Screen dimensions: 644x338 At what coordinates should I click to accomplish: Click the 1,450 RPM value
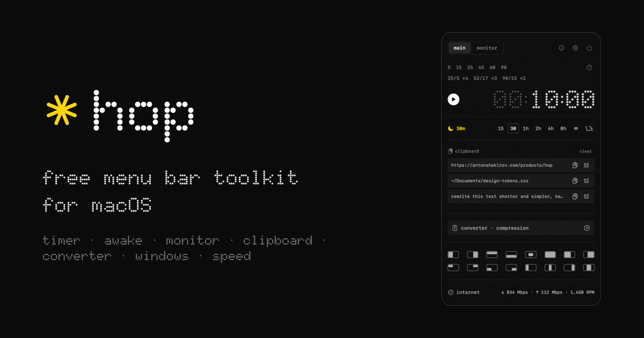click(582, 292)
